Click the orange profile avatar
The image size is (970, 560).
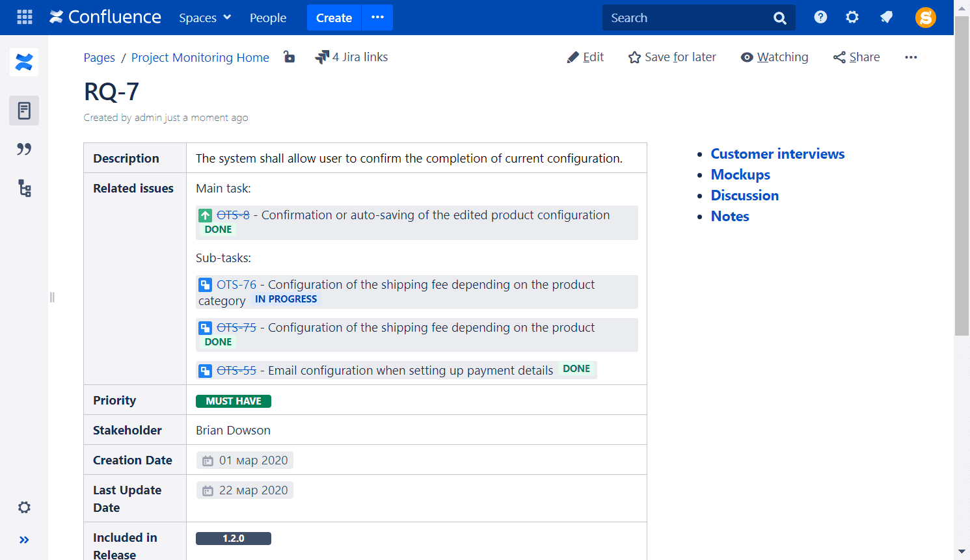pos(925,18)
